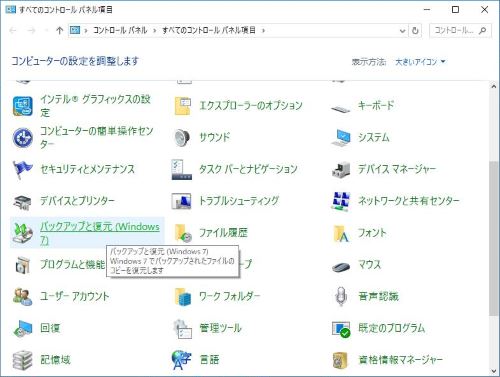The width and height of the screenshot is (500, 377).
Task: Click the セキュリティとメンテナンス flag icon
Action: coord(22,169)
